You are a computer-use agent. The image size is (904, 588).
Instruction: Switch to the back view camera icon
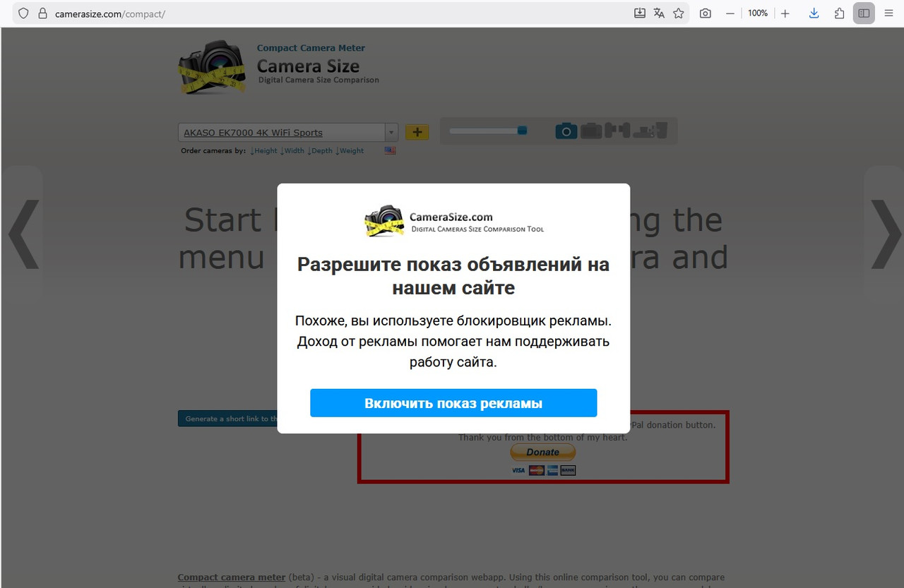[x=591, y=131]
